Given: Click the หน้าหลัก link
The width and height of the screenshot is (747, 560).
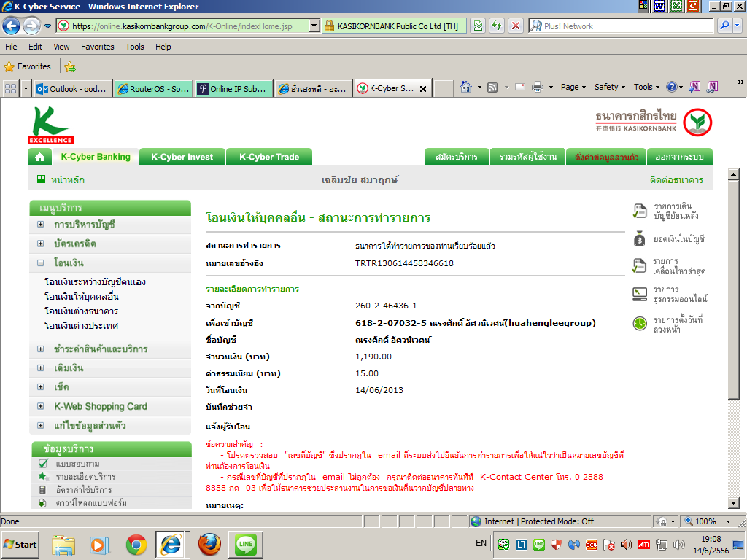Looking at the screenshot, I should (x=67, y=180).
